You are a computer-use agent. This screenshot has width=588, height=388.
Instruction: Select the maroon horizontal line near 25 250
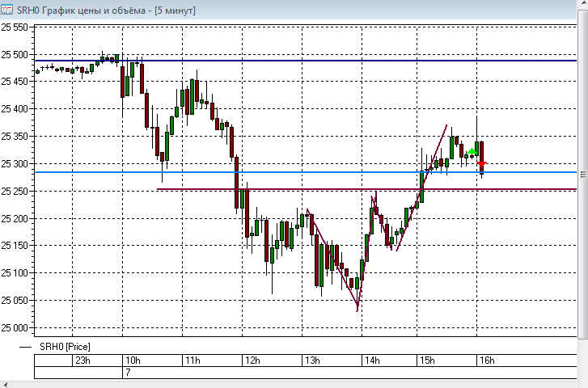coord(366,189)
